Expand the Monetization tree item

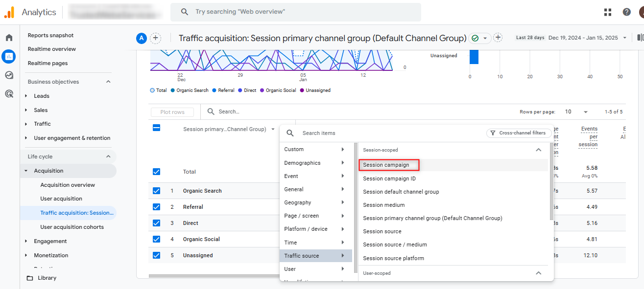(26, 255)
